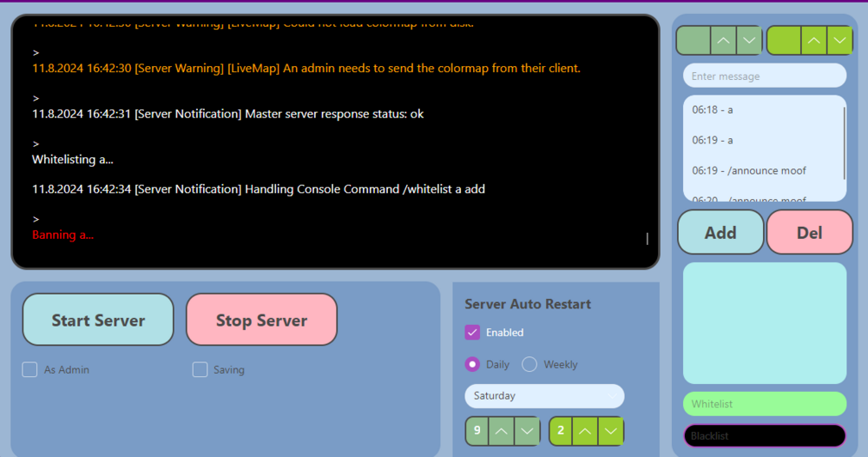Toggle the As Admin checkbox

(x=30, y=369)
